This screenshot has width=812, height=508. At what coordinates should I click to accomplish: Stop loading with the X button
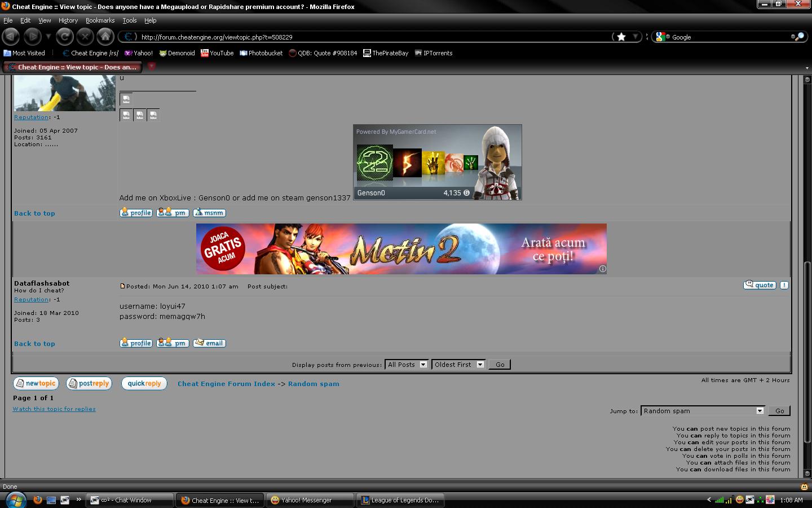(x=85, y=37)
